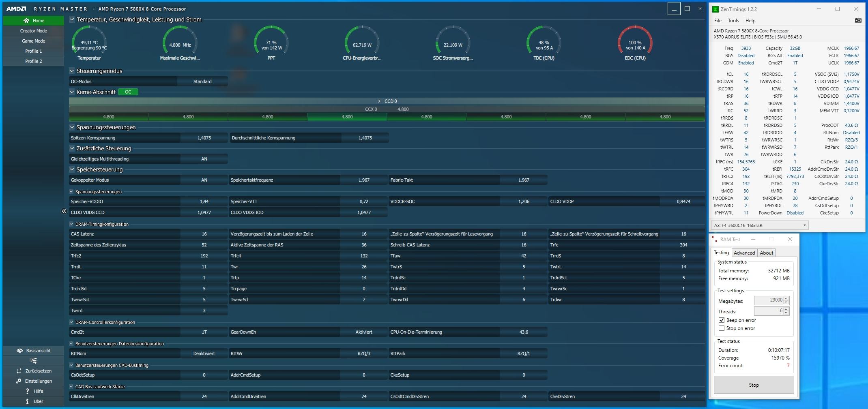868x409 pixels.
Task: Collapse the Steuerungsmodus section
Action: pos(72,71)
